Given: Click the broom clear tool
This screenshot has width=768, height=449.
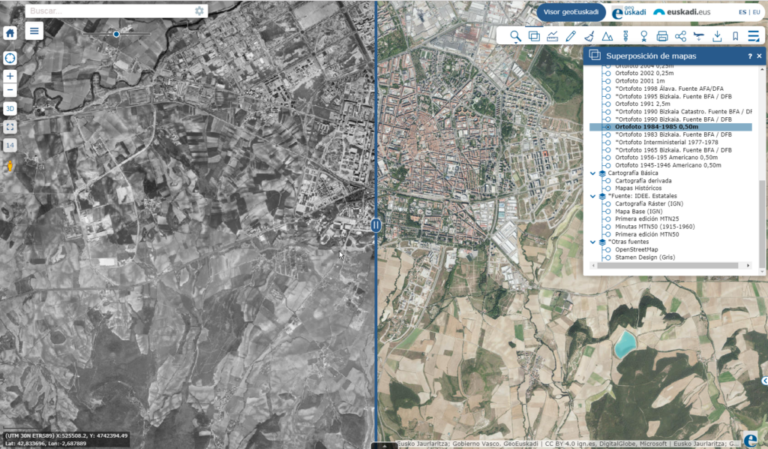Looking at the screenshot, I should pyautogui.click(x=589, y=36).
